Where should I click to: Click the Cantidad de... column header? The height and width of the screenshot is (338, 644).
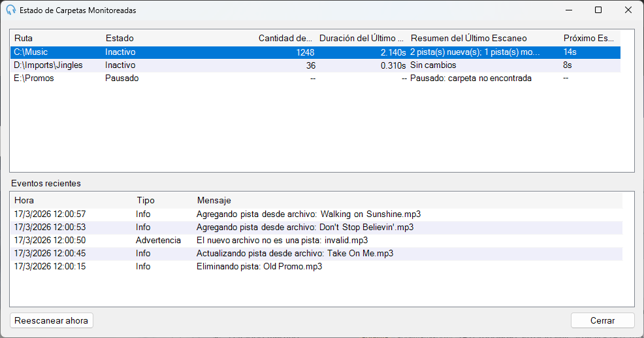pyautogui.click(x=285, y=38)
